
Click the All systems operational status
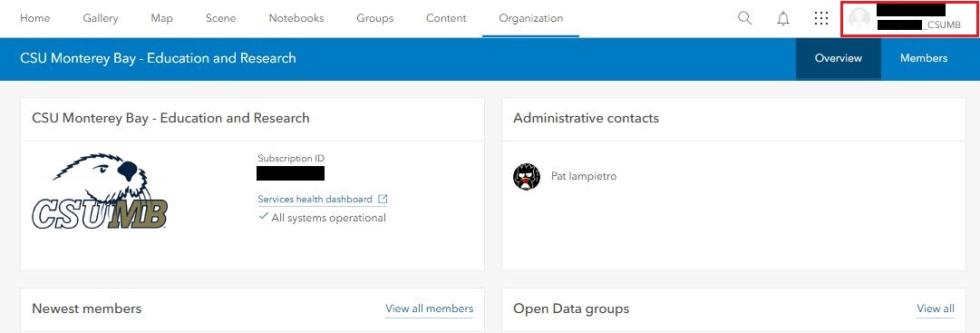(x=323, y=218)
